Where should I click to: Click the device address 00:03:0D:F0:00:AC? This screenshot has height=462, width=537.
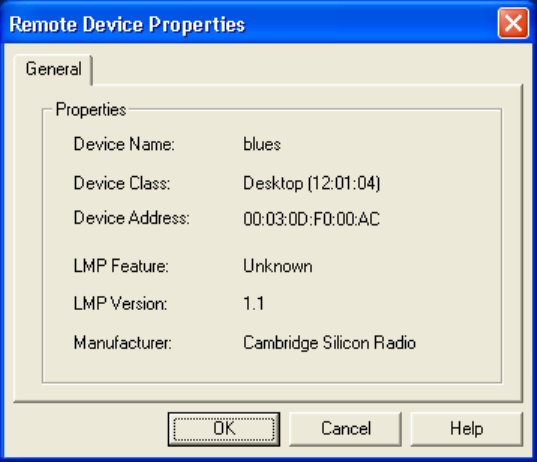(x=311, y=219)
